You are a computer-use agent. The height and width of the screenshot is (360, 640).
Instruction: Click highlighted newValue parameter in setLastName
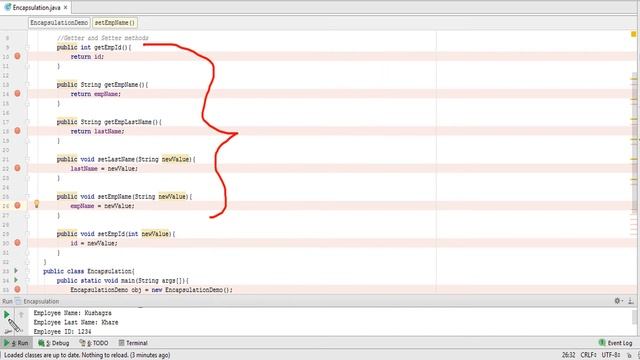(176, 159)
